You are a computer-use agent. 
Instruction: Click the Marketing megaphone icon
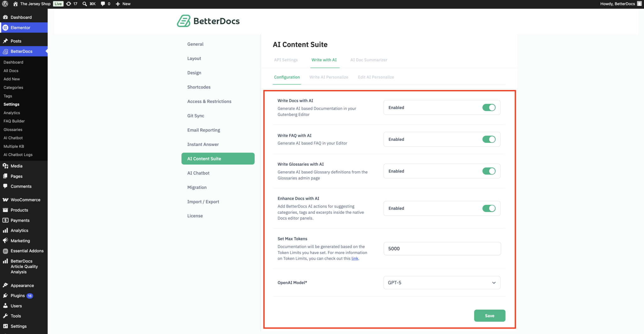[5, 241]
